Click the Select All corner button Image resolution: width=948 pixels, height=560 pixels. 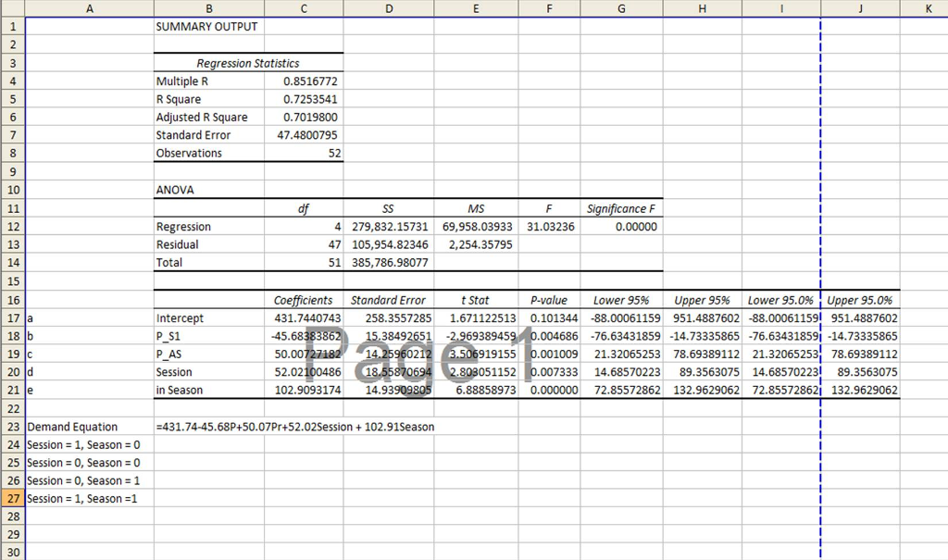click(10, 8)
